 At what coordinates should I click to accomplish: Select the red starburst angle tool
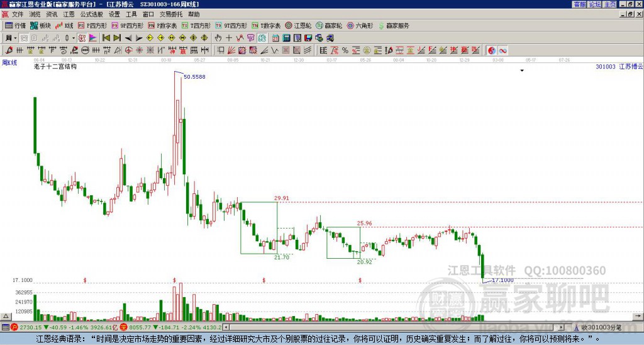tap(140, 50)
